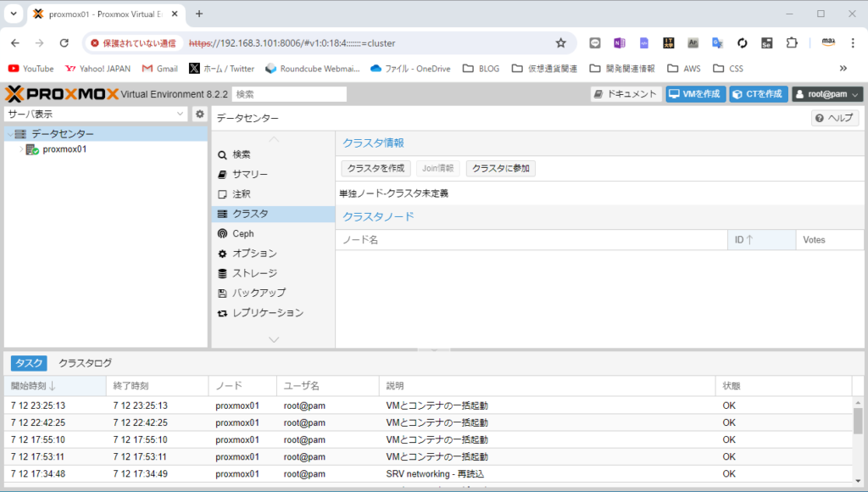Image resolution: width=868 pixels, height=492 pixels.
Task: Click the gear icon beside server view selector
Action: coord(200,115)
